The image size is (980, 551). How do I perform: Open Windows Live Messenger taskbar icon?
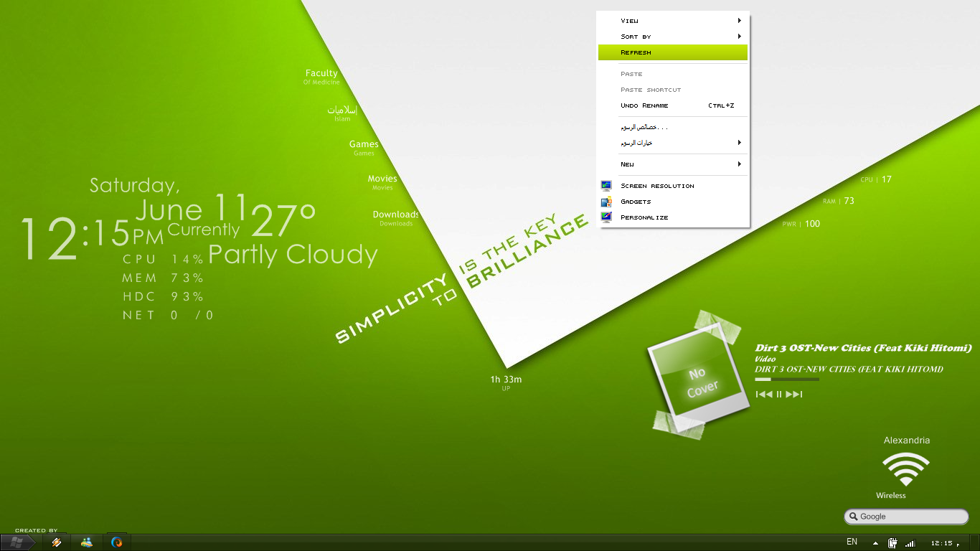87,542
